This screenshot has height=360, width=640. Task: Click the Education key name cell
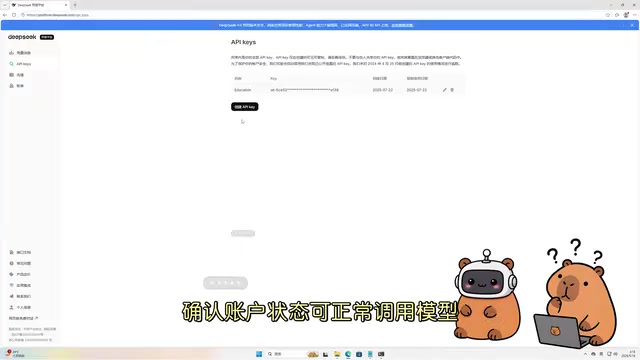coord(242,90)
